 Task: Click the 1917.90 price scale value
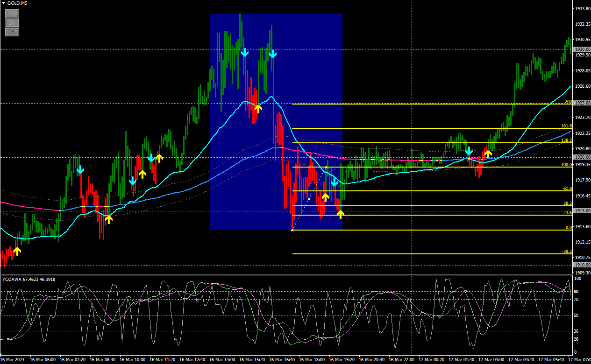[x=582, y=180]
